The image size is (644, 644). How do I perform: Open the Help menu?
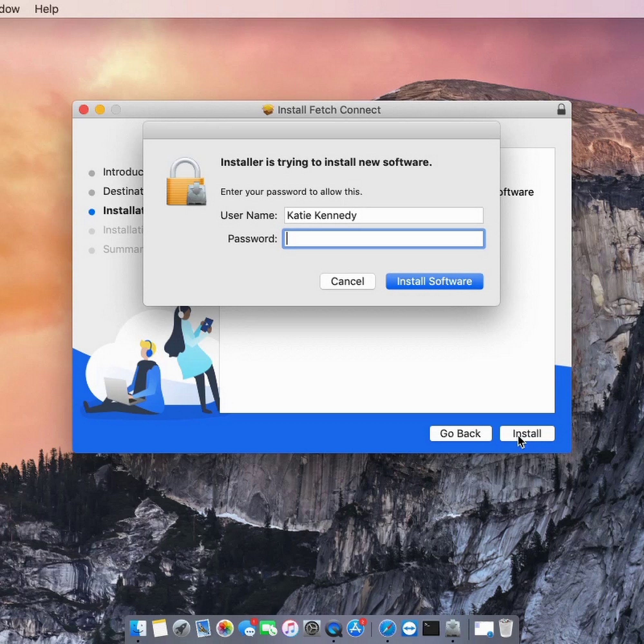[46, 9]
